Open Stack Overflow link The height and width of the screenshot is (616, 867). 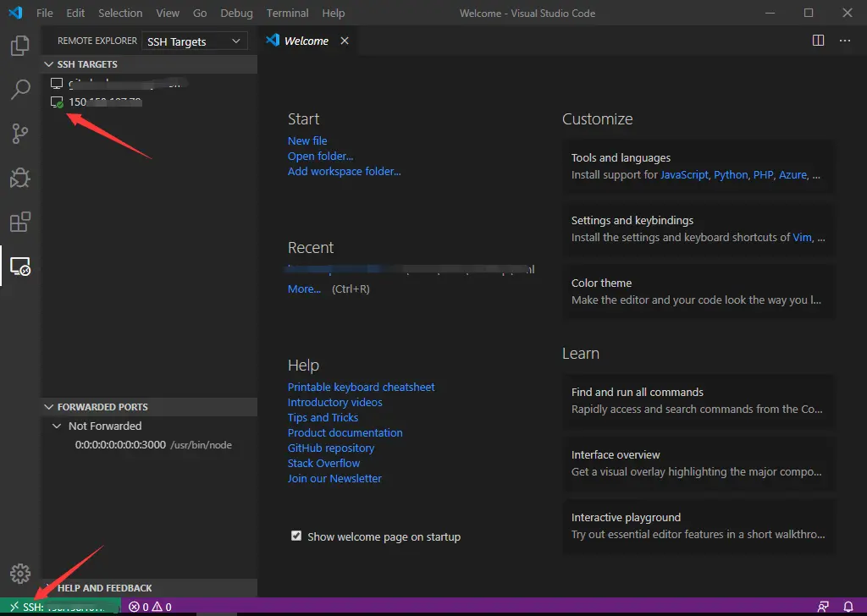(x=323, y=463)
